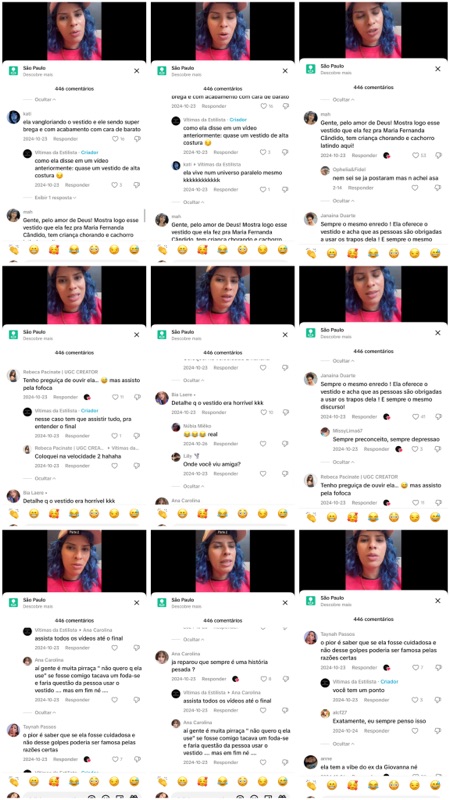The width and height of the screenshot is (450, 800).
Task: Click Responder under 'Sempre preconceito, sempre depressao'
Action: tap(376, 449)
